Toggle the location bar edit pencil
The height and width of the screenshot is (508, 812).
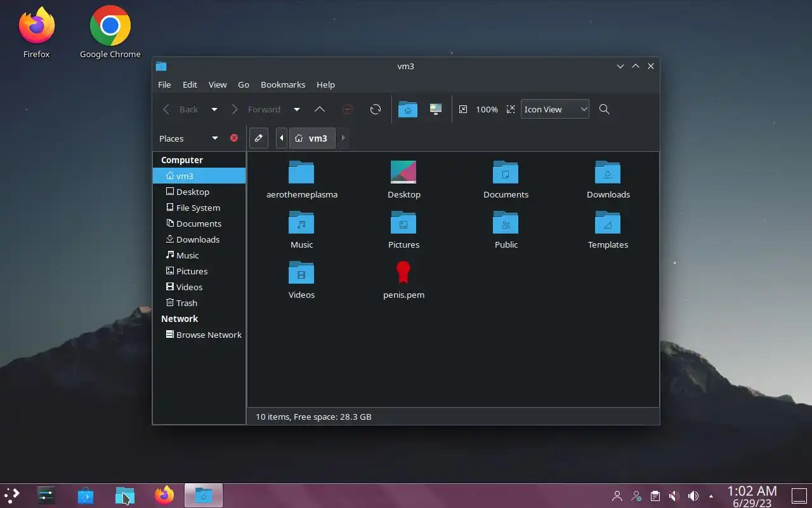pos(258,138)
